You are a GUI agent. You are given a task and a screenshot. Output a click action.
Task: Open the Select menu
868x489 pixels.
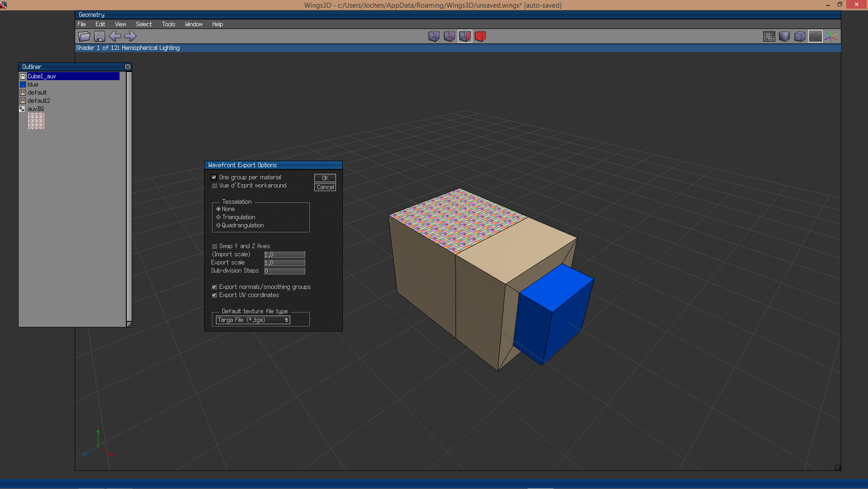click(x=144, y=24)
